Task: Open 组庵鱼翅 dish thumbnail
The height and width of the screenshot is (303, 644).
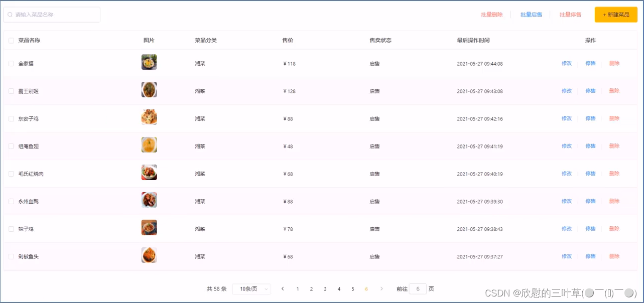Action: (149, 145)
